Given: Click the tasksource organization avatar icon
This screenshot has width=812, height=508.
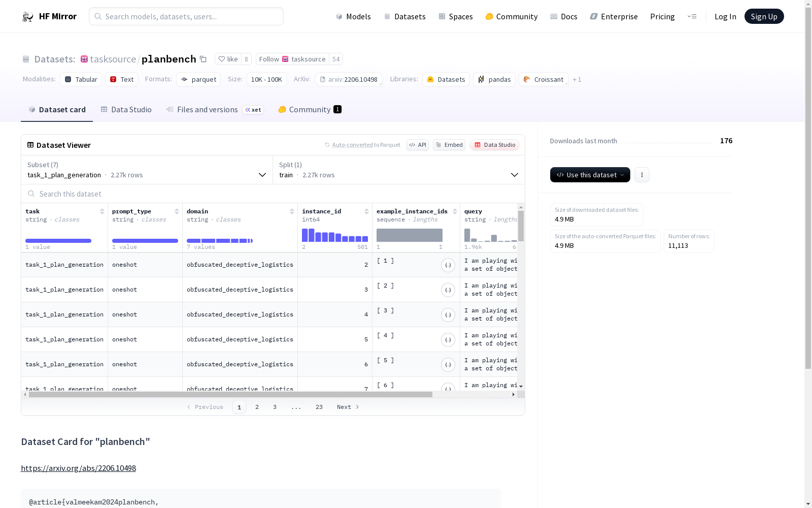Looking at the screenshot, I should point(84,59).
